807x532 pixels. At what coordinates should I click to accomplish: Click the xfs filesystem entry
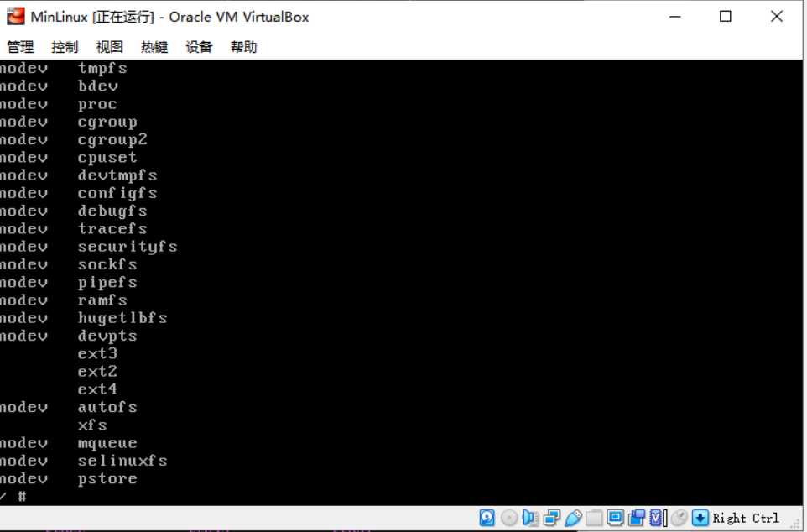point(92,425)
